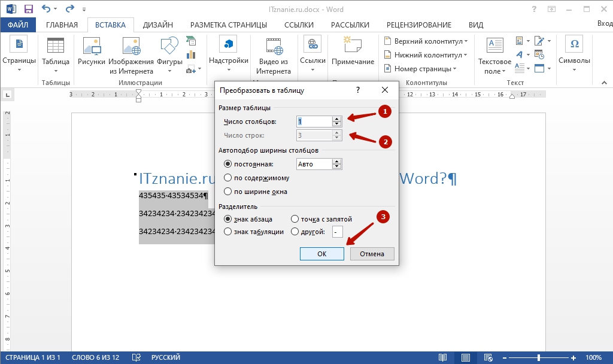
Task: Click the Screenshot (Снимок) camera icon
Action: point(191,69)
